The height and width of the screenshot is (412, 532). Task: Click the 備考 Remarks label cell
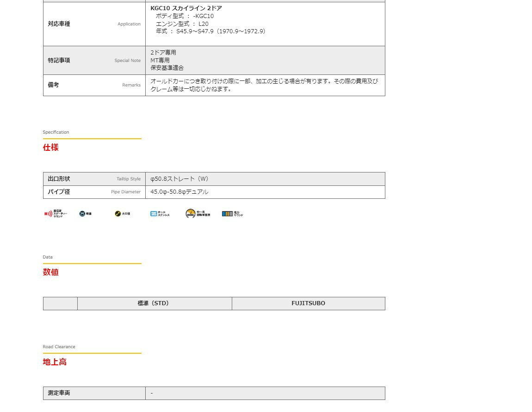point(94,85)
